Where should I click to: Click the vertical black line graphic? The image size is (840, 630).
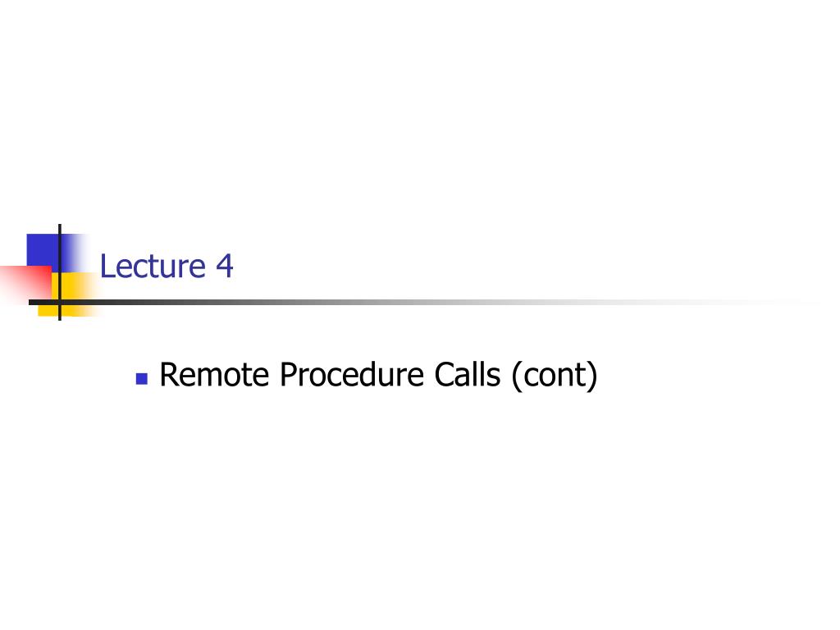coord(59,272)
